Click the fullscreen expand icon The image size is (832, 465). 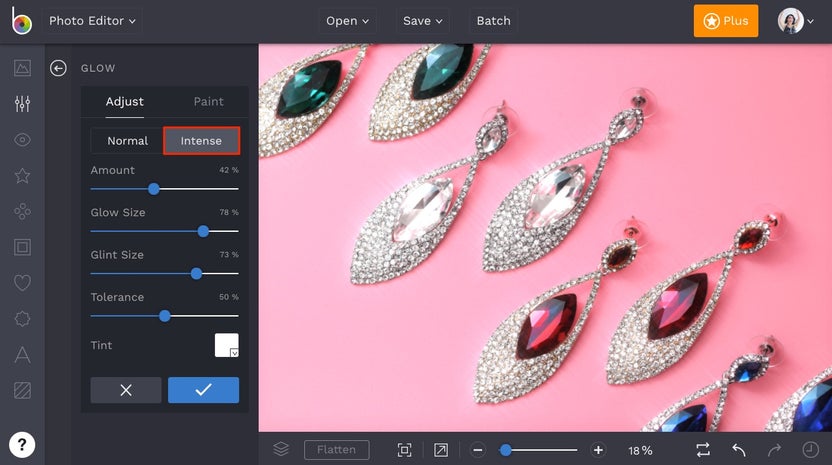coord(440,450)
